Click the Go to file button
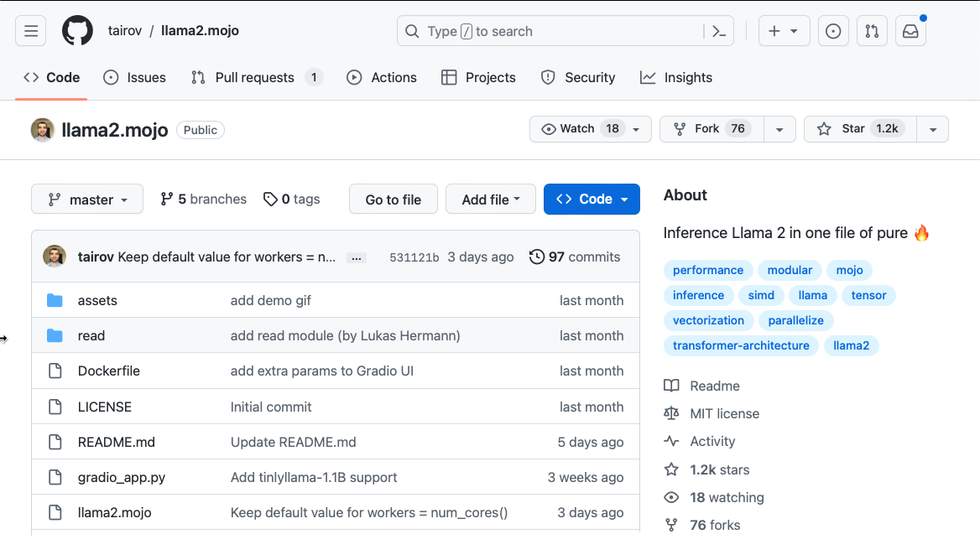This screenshot has height=560, width=980. pyautogui.click(x=394, y=200)
